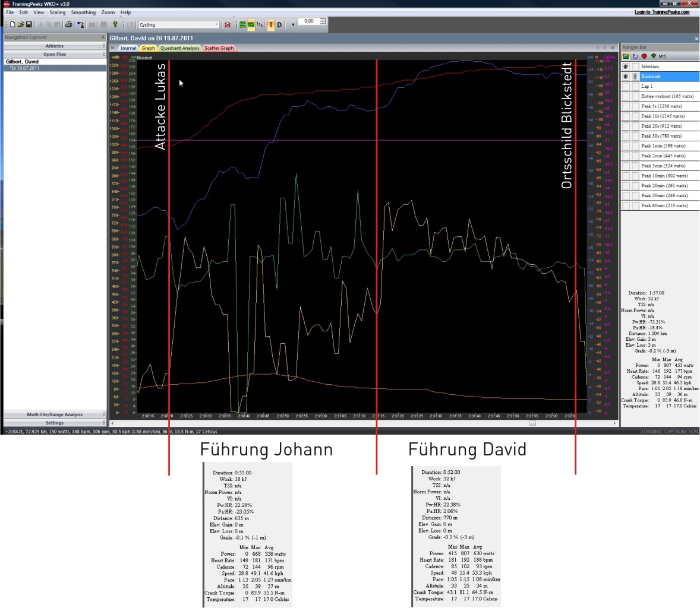This screenshot has width=700, height=608.
Task: Click the tab scroll right arrow
Action: click(605, 47)
